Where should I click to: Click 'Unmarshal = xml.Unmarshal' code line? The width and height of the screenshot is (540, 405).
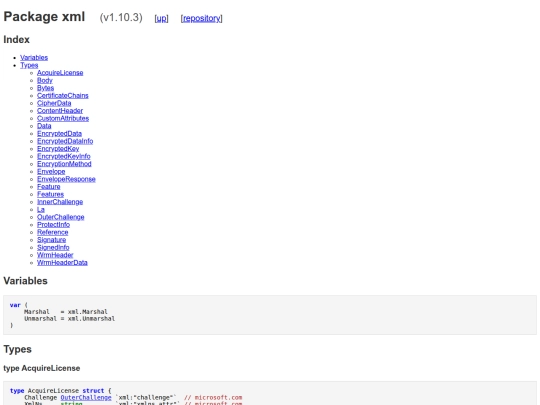click(70, 319)
